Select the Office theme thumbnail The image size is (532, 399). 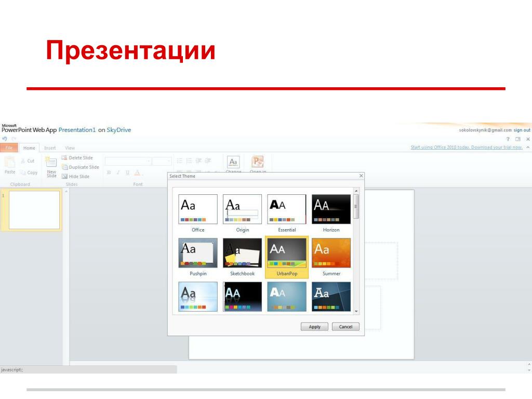pos(198,209)
